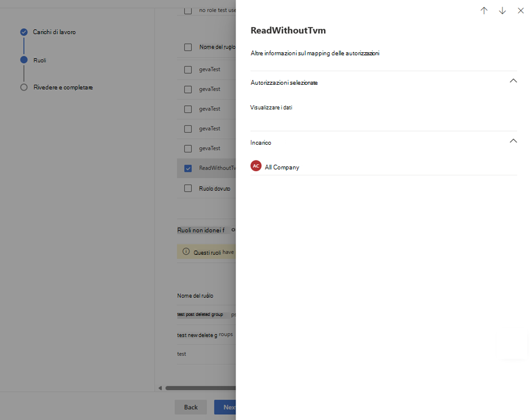Select the test post deleted group row

[206, 314]
